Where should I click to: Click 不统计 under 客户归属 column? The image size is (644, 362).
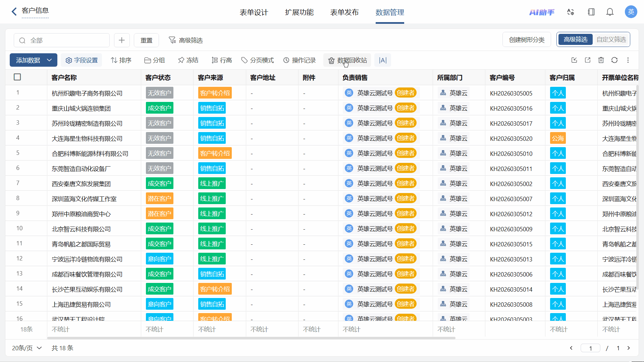pos(558,329)
